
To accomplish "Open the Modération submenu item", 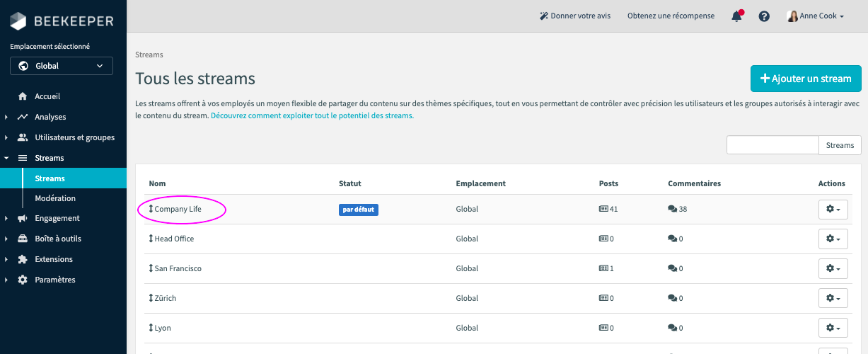I will pyautogui.click(x=55, y=198).
